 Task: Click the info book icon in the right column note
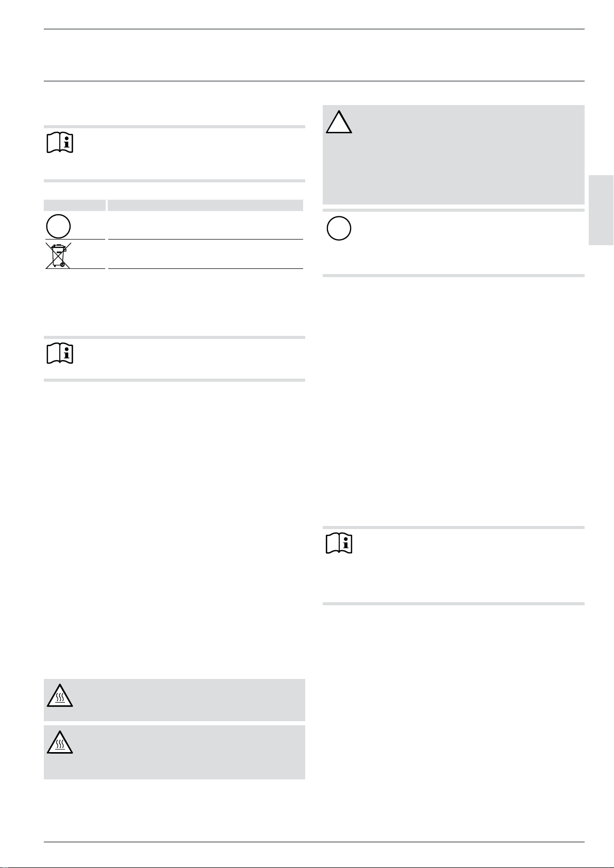339,543
